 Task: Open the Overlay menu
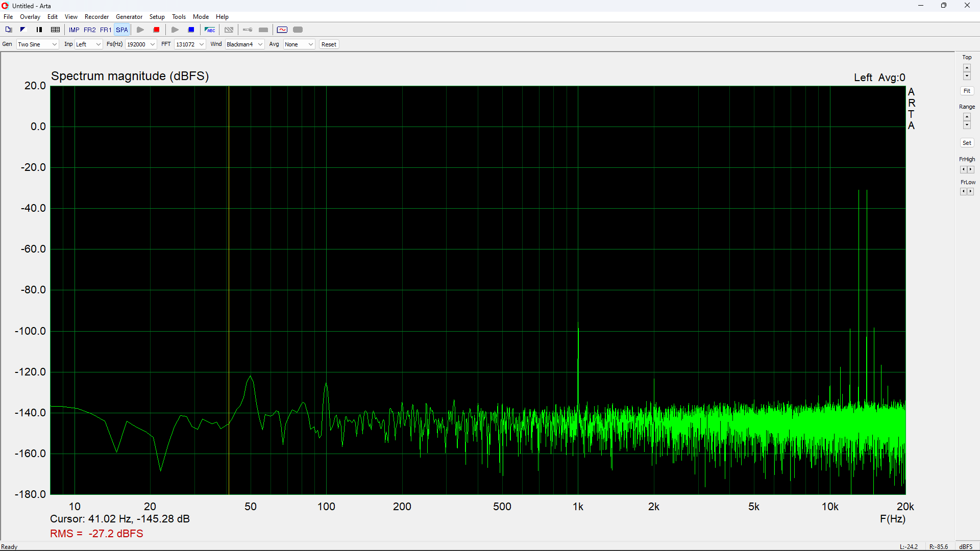[30, 17]
